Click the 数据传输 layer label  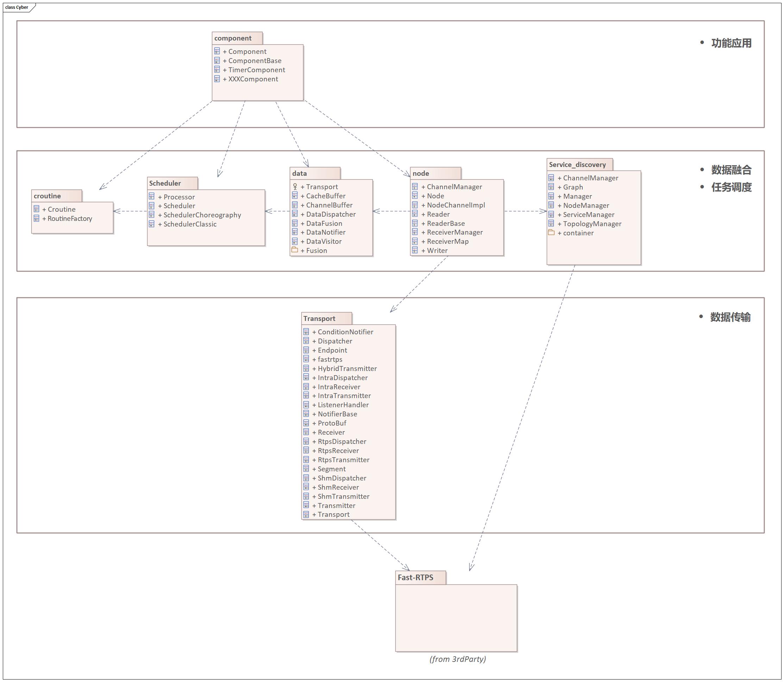[x=730, y=317]
